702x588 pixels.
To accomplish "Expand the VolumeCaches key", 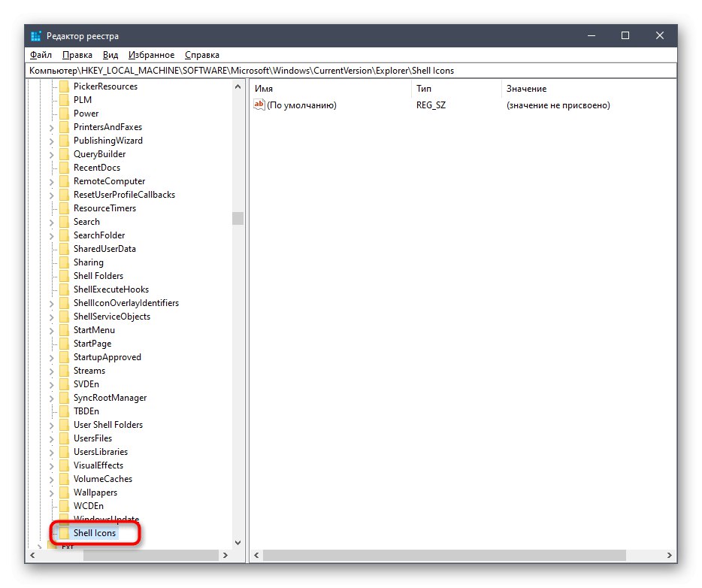I will point(51,480).
